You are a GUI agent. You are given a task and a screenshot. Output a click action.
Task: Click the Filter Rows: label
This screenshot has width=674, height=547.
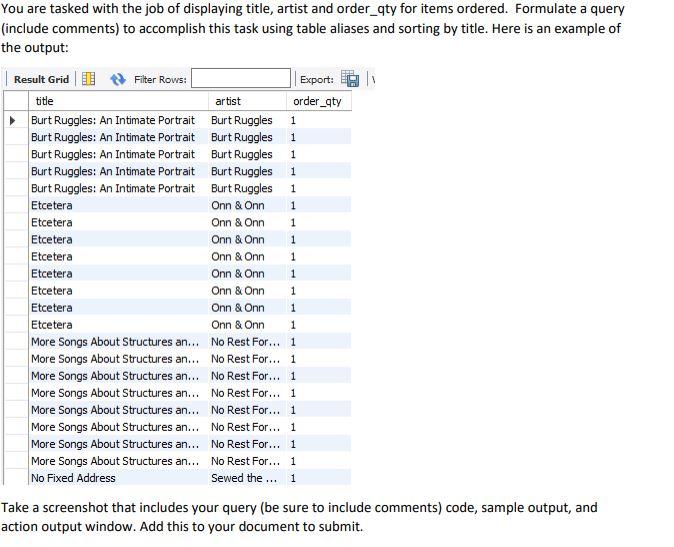click(160, 79)
